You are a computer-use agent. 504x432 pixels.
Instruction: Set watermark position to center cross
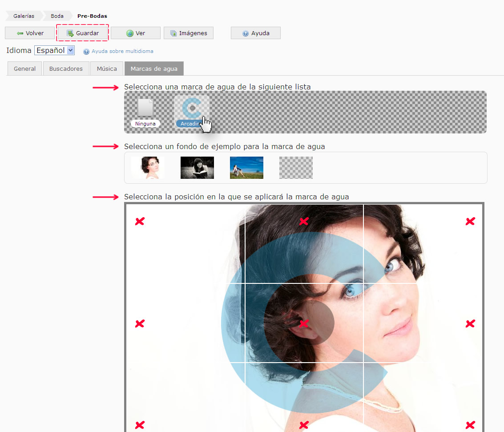pyautogui.click(x=304, y=323)
